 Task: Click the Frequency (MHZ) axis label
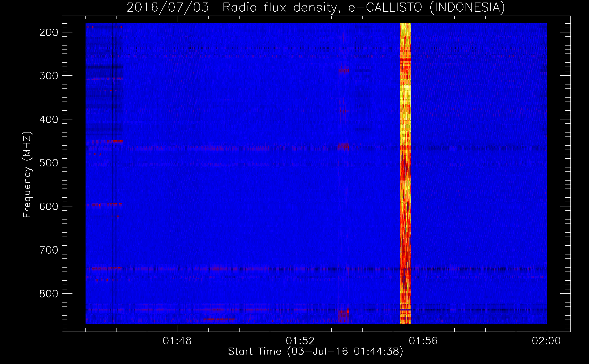(x=27, y=175)
